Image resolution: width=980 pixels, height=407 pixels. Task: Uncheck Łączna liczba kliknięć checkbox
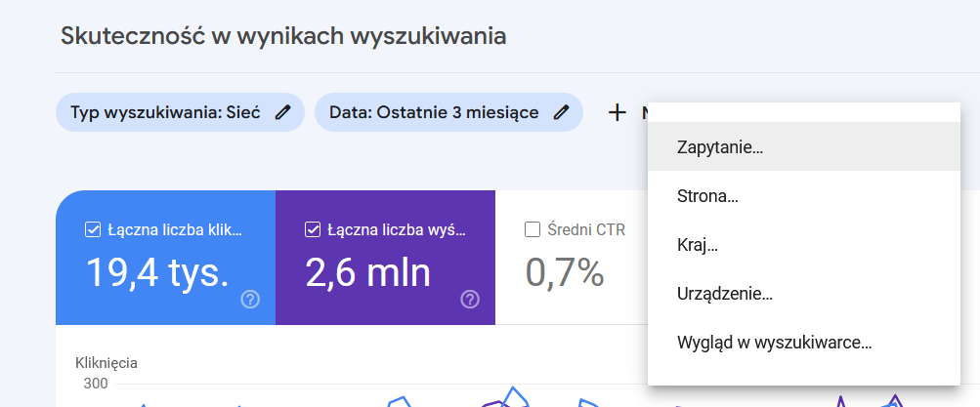point(93,229)
